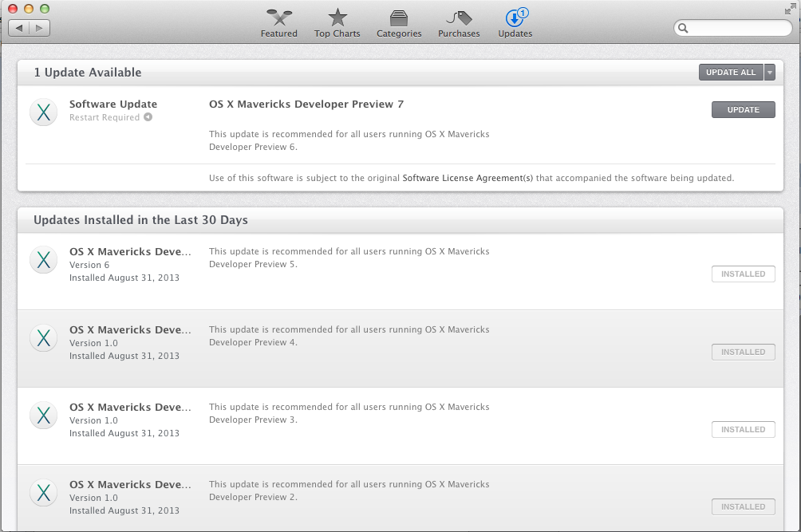Click description mentioning Developer Preview 4

click(x=349, y=336)
